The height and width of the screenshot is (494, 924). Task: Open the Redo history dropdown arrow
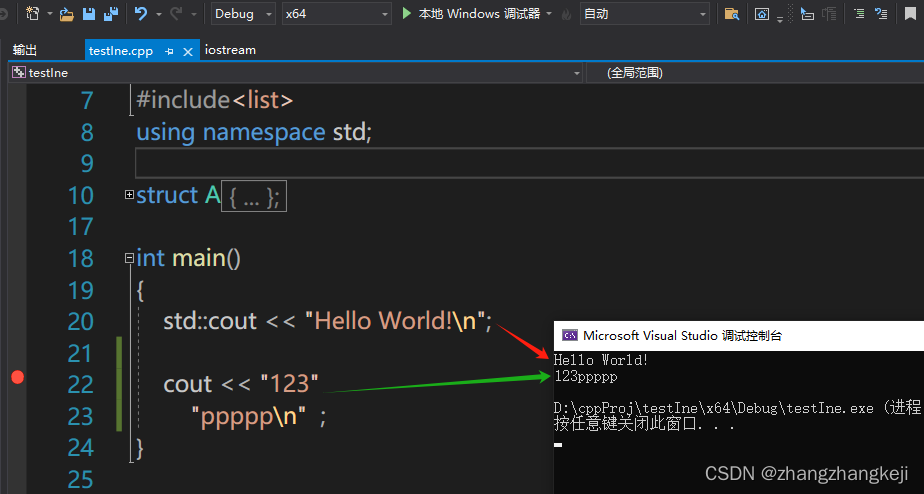pyautogui.click(x=193, y=14)
